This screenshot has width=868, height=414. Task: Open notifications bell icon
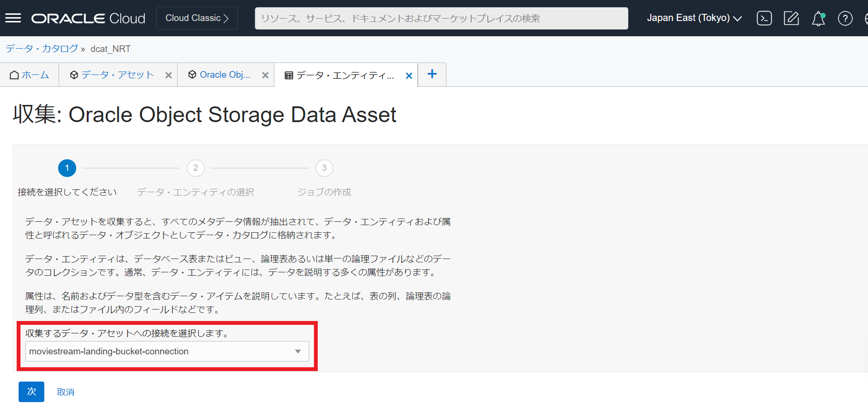pos(818,19)
